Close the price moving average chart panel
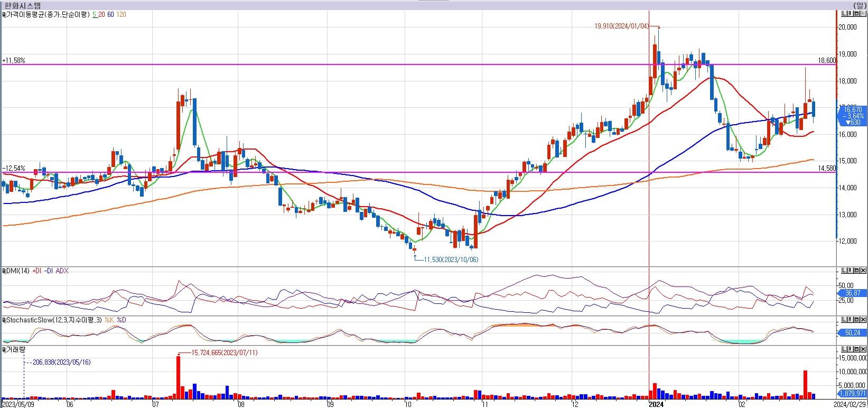The image size is (868, 408). click(863, 14)
